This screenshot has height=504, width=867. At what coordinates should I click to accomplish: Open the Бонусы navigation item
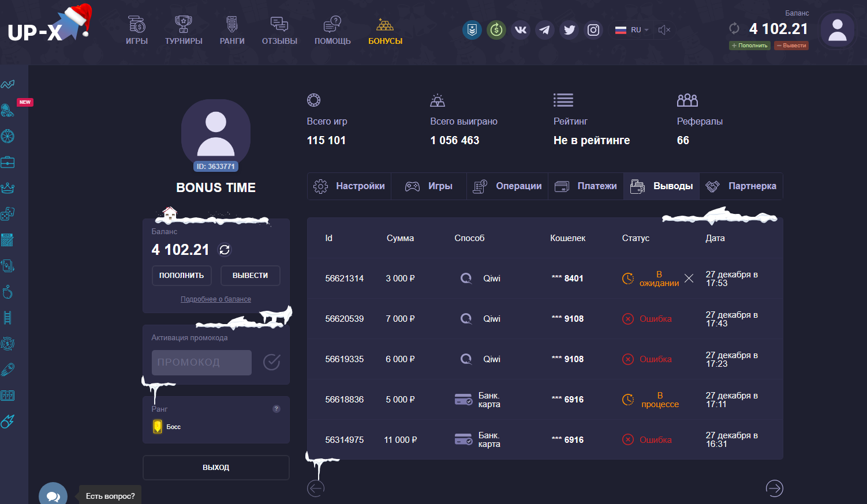[385, 31]
